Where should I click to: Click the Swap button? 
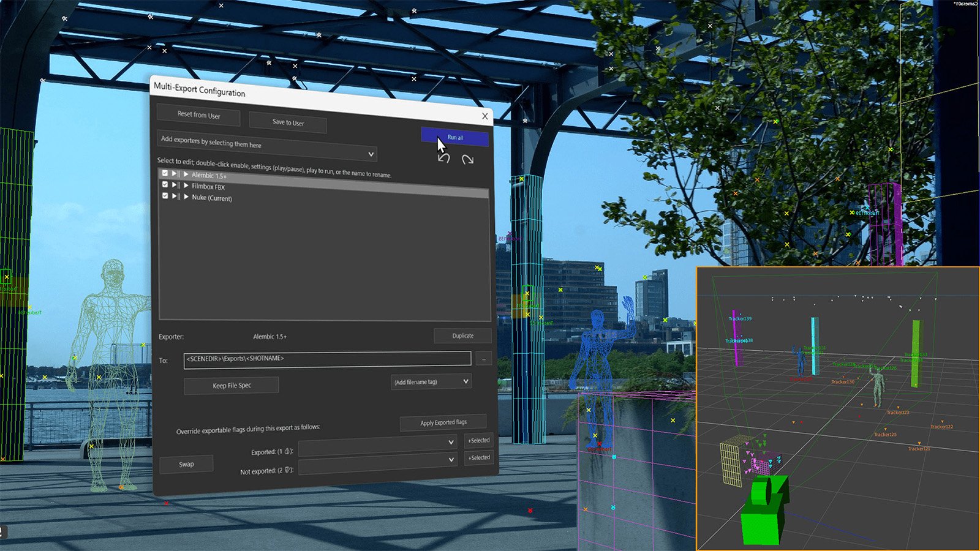point(186,464)
